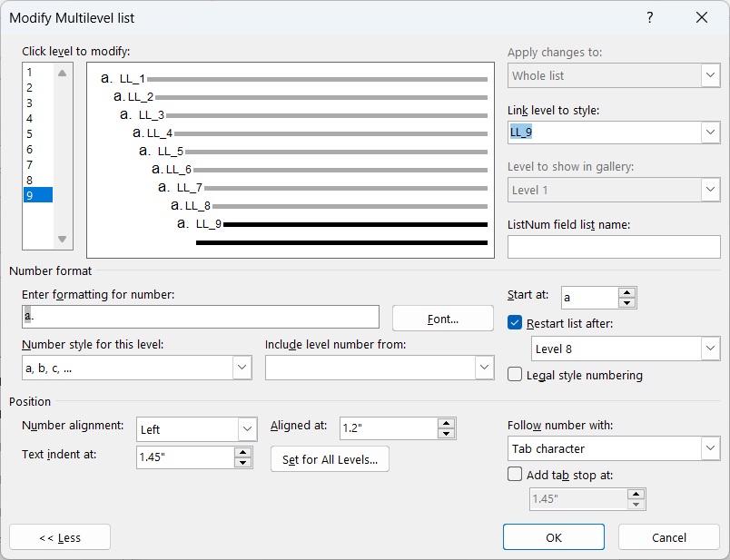Increase the Text indent at value
The height and width of the screenshot is (560, 730).
[242, 452]
